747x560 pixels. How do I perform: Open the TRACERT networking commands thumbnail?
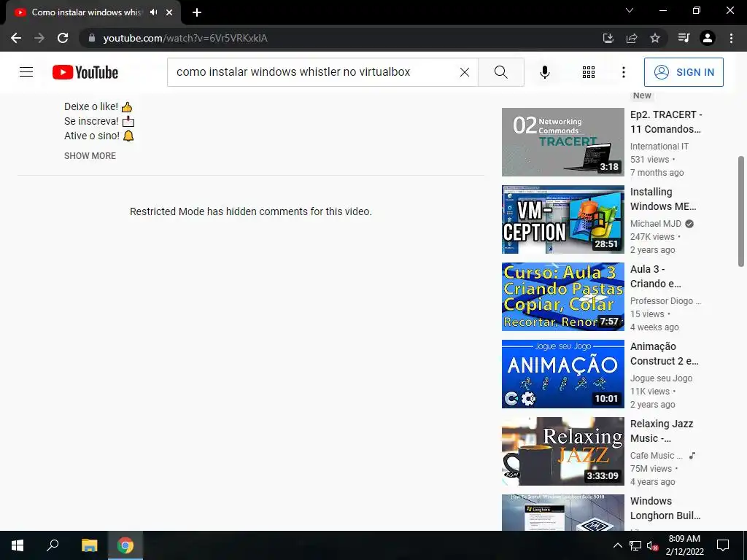[562, 142]
